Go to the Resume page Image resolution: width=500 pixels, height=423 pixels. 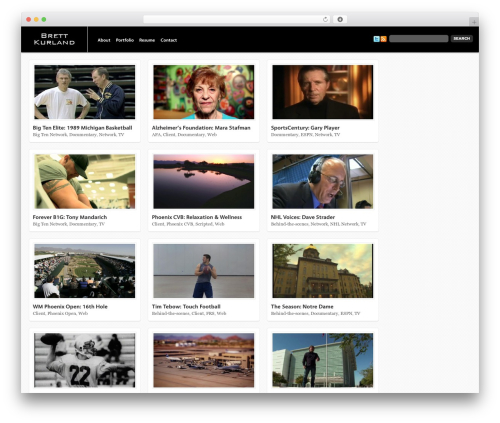(147, 40)
